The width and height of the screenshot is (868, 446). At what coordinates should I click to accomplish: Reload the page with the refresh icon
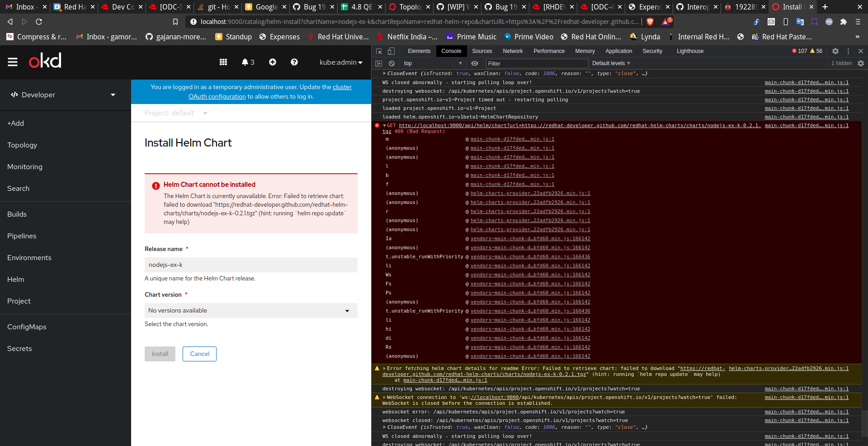click(39, 22)
